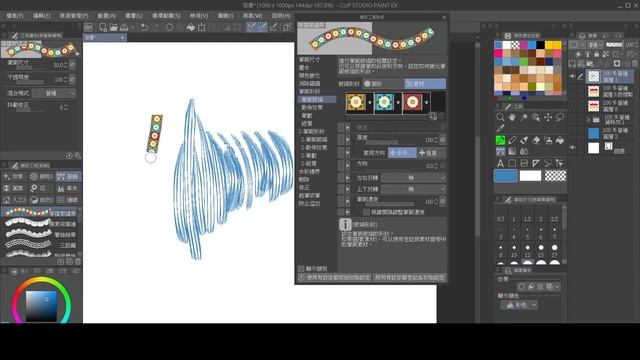Select the Zoom magnifier tool
Image resolution: width=640 pixels, height=360 pixels.
(500, 117)
